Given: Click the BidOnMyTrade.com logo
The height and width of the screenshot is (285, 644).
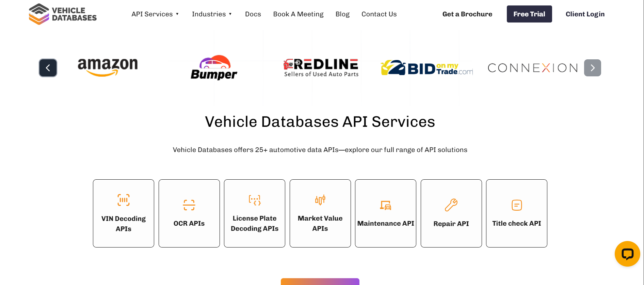Looking at the screenshot, I should (427, 68).
